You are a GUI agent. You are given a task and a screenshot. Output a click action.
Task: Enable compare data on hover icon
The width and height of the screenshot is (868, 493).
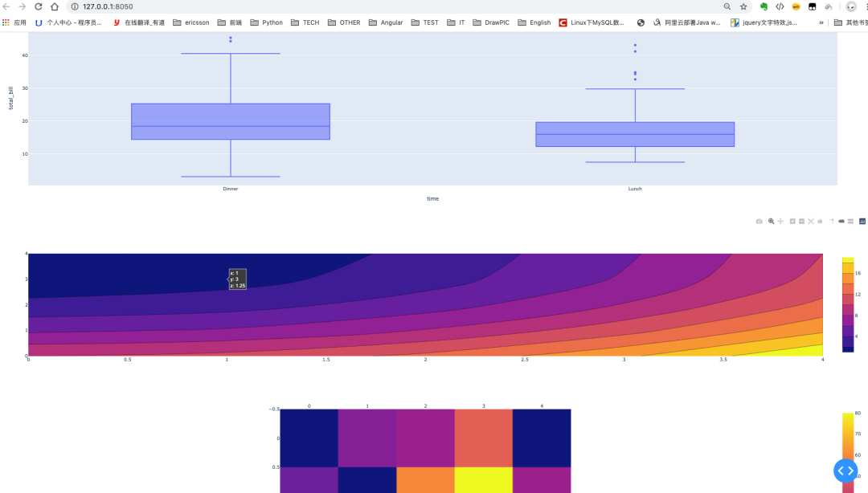(851, 222)
